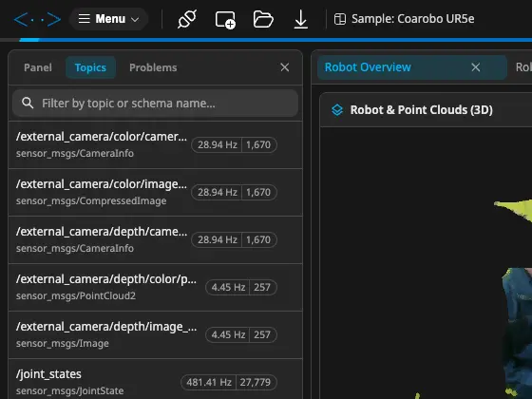Screen dimensions: 532x399
Task: Select the /external_camera/depth/color/p... topic row
Action: point(155,287)
